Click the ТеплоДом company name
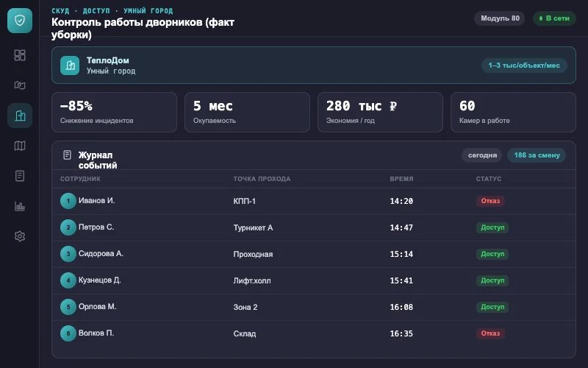This screenshot has width=588, height=368. tap(107, 60)
